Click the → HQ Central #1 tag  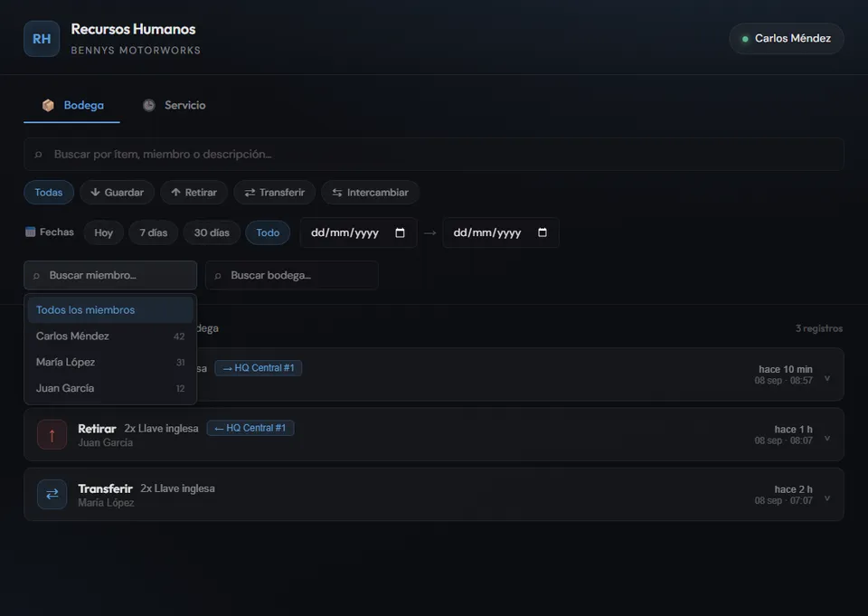pyautogui.click(x=259, y=368)
